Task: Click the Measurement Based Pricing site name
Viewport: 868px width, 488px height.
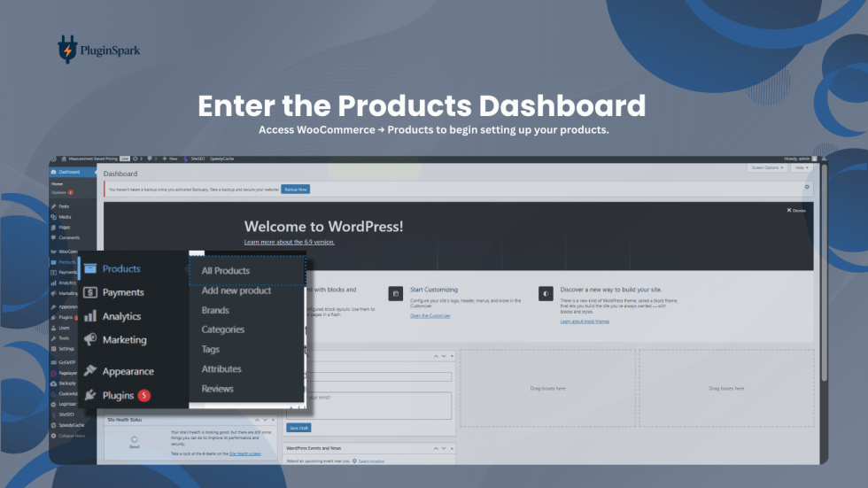Action: [x=94, y=159]
